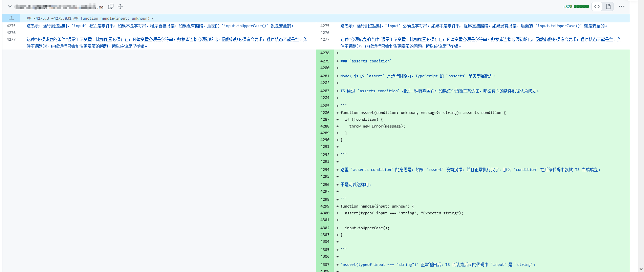Click the line "if (!condition) {"
This screenshot has height=272, width=644.
(x=364, y=119)
